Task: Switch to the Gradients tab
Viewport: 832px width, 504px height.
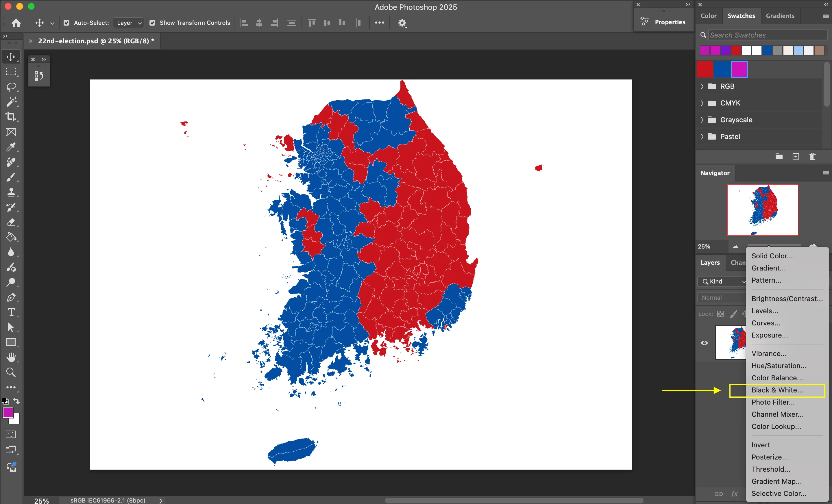Action: (x=780, y=16)
